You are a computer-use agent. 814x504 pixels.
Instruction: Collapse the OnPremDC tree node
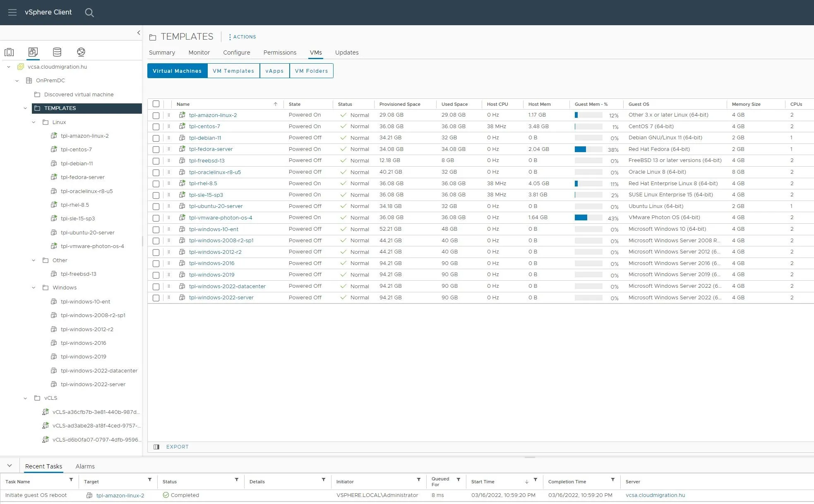[17, 81]
